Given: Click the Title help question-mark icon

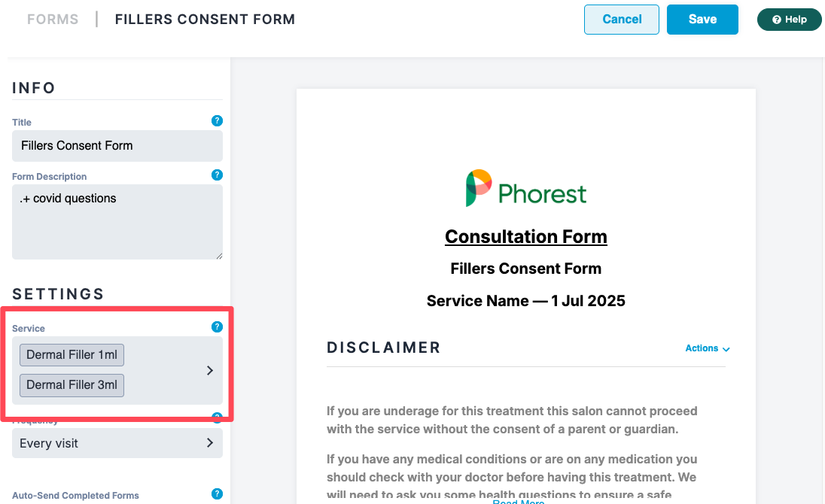Looking at the screenshot, I should tap(217, 121).
